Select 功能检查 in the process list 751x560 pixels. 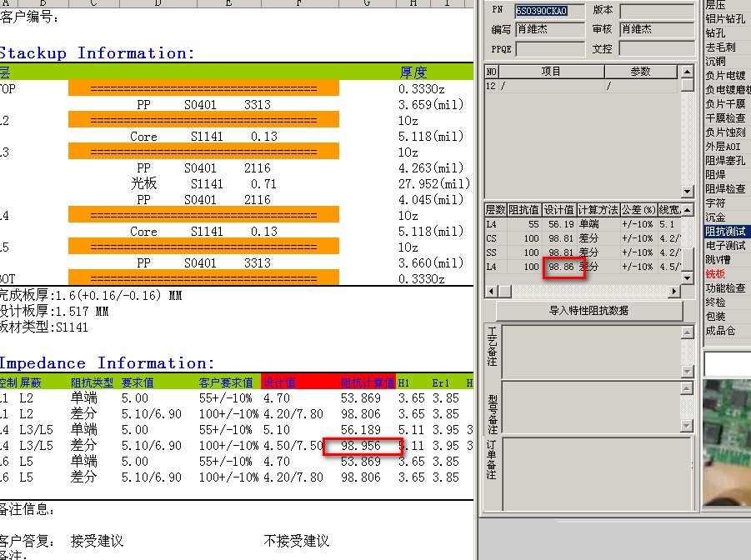point(725,287)
